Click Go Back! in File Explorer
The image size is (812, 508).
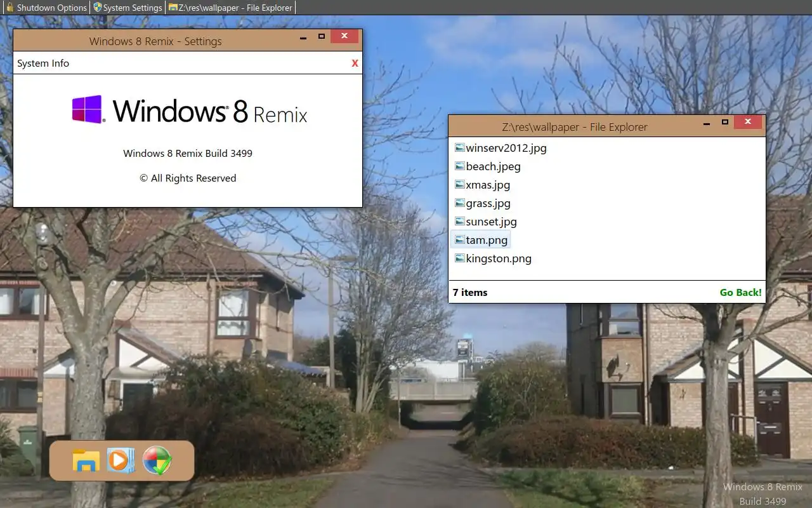[x=741, y=293]
